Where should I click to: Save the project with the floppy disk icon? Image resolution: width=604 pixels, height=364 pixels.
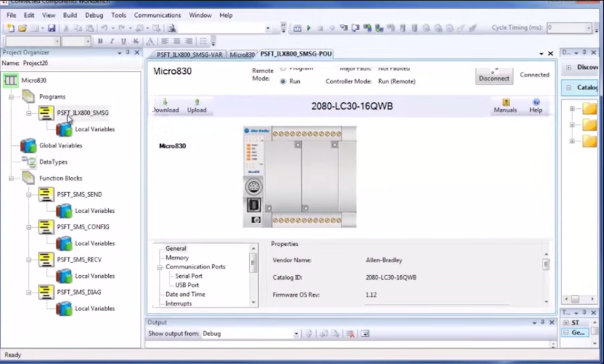pos(52,28)
